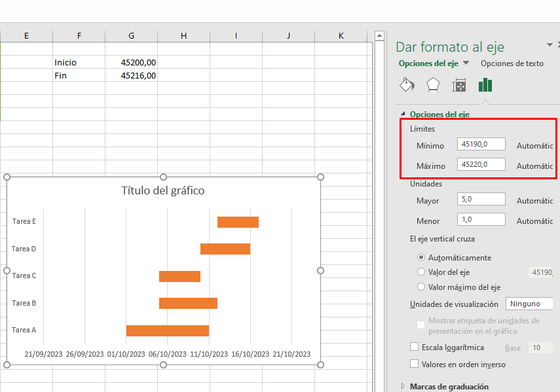Check Valores en orden inverso
Screen dimensions: 560x392
click(x=414, y=364)
